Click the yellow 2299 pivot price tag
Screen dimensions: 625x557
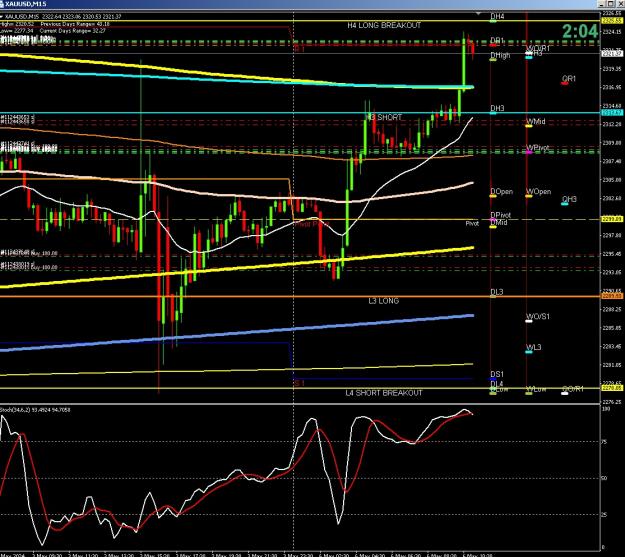612,220
